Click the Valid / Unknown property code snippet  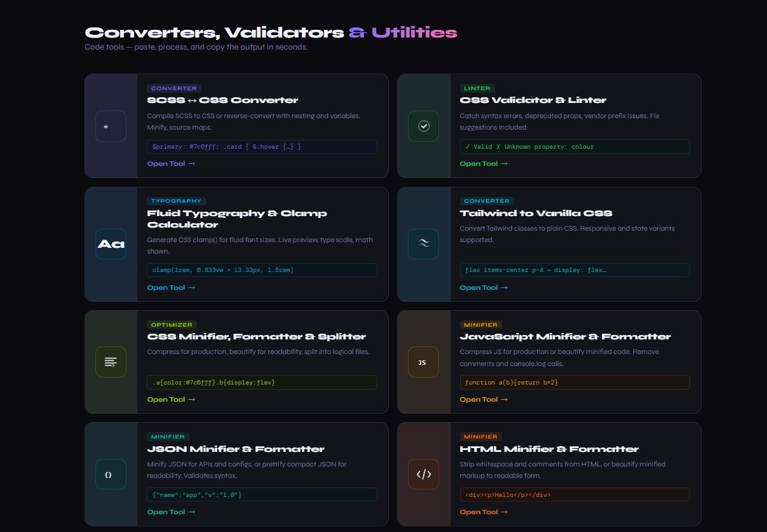tap(574, 147)
